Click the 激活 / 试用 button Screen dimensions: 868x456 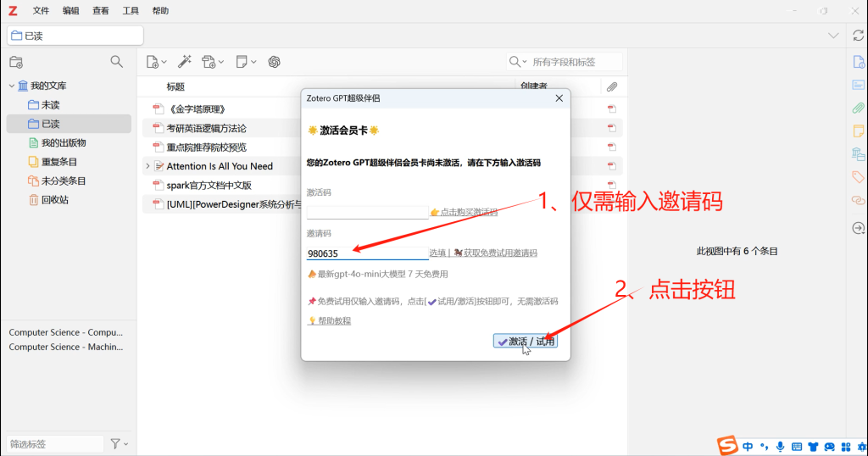(526, 342)
